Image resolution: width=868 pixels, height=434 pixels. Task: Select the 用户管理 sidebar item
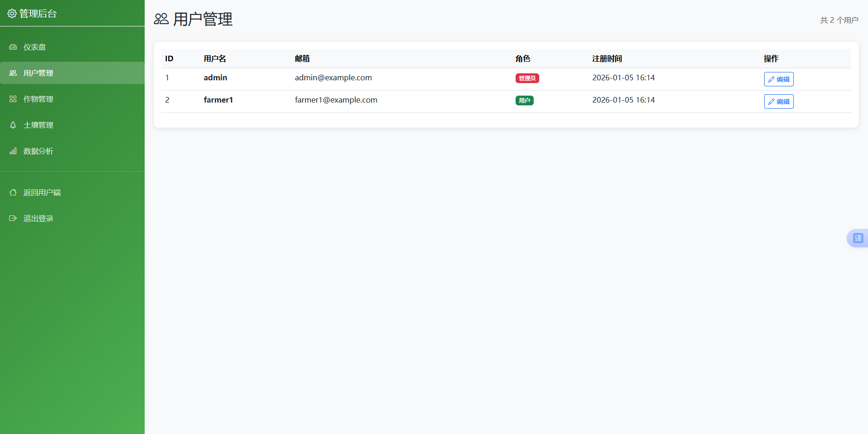(72, 73)
